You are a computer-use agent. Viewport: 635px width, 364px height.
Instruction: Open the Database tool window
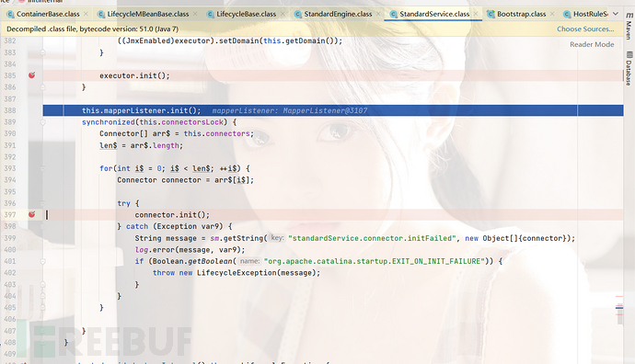click(x=629, y=69)
